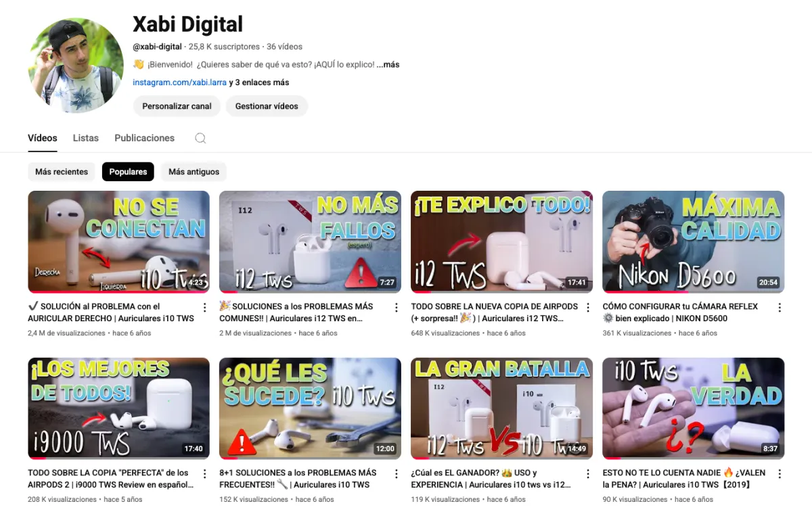Play the 'NO SE CONECTAN' i10 TWS thumbnail

click(x=118, y=241)
